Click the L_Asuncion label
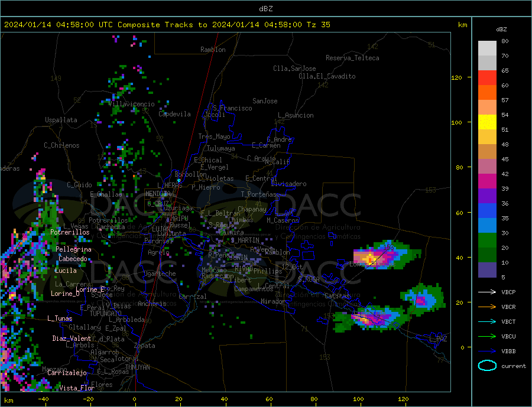 tap(296, 115)
